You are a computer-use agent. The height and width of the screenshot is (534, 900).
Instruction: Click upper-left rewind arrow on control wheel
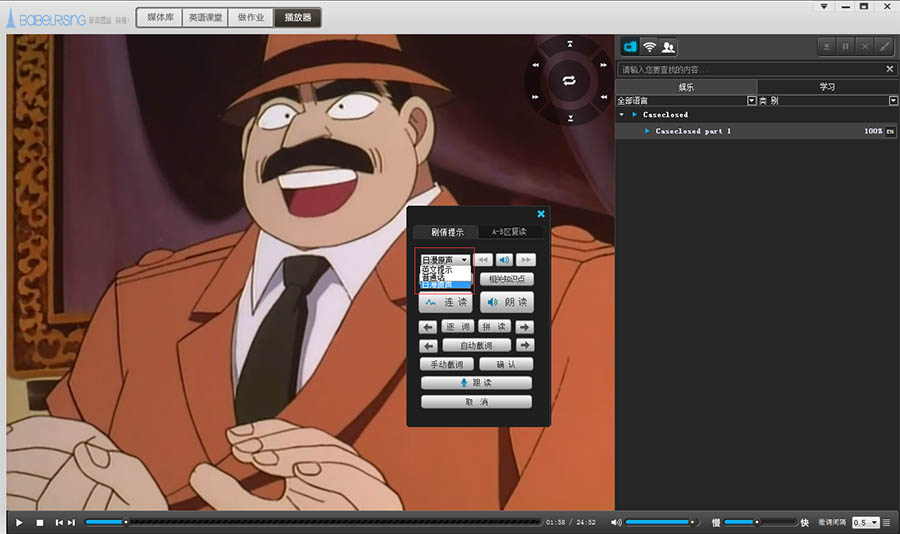(536, 65)
